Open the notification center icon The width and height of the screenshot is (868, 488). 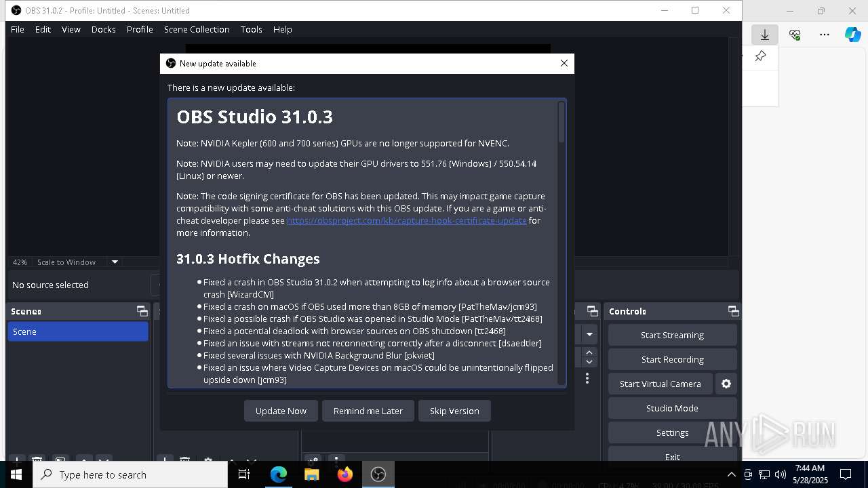[x=846, y=474]
